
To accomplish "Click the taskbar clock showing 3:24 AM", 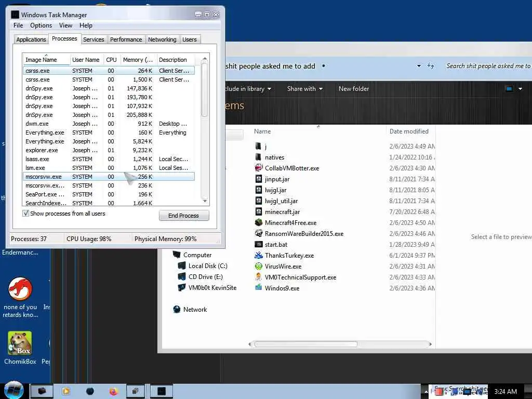I will pos(505,392).
